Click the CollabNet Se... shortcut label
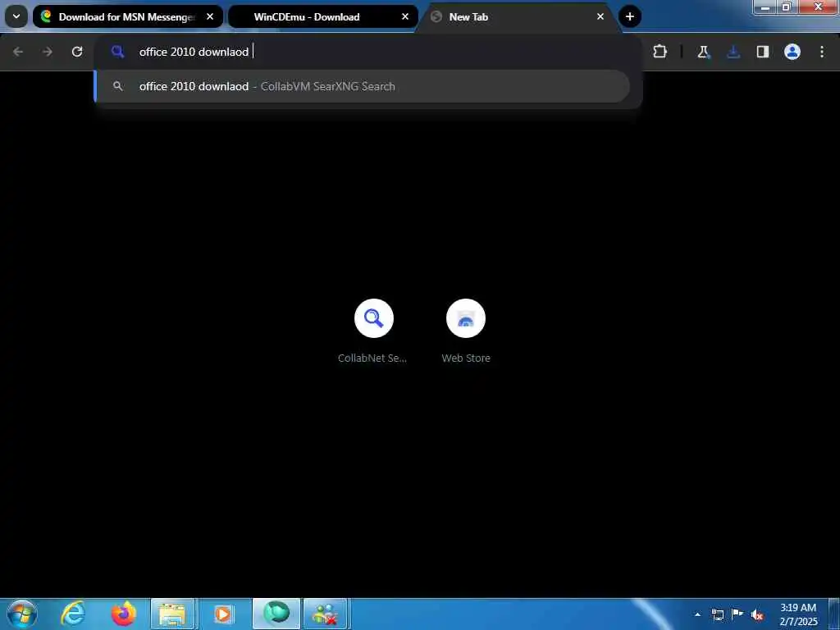Image resolution: width=840 pixels, height=630 pixels. (x=372, y=358)
